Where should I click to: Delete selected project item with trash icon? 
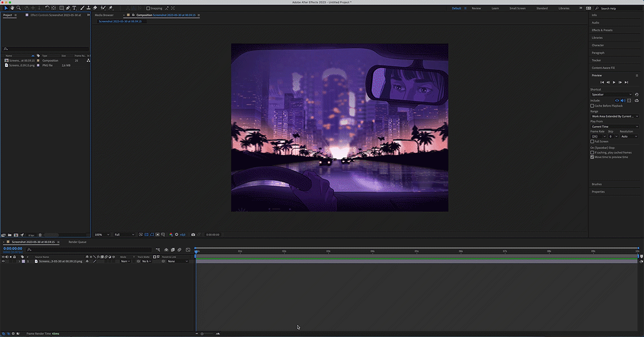pyautogui.click(x=40, y=235)
